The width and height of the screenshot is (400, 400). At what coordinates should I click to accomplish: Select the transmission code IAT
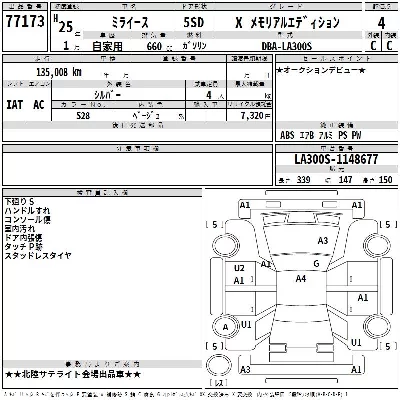[x=15, y=105]
